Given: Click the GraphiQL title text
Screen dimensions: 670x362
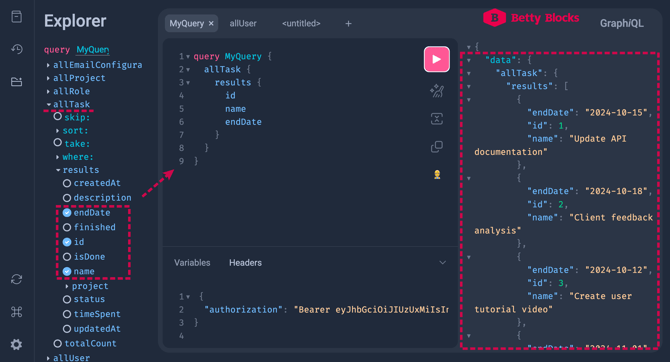Looking at the screenshot, I should point(621,24).
